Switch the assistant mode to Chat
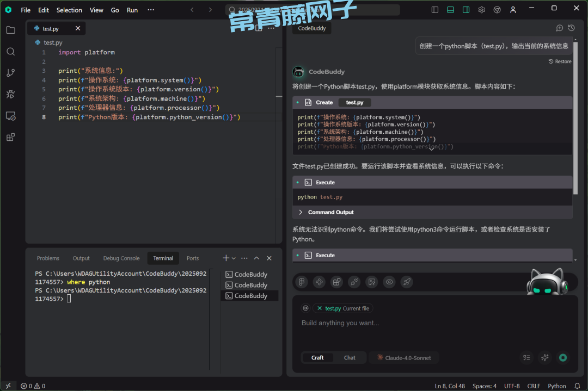Screen dimensions: 588x391 (350, 358)
